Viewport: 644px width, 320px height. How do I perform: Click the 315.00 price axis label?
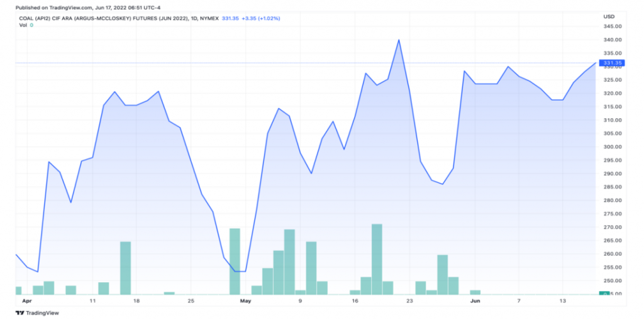(x=611, y=107)
